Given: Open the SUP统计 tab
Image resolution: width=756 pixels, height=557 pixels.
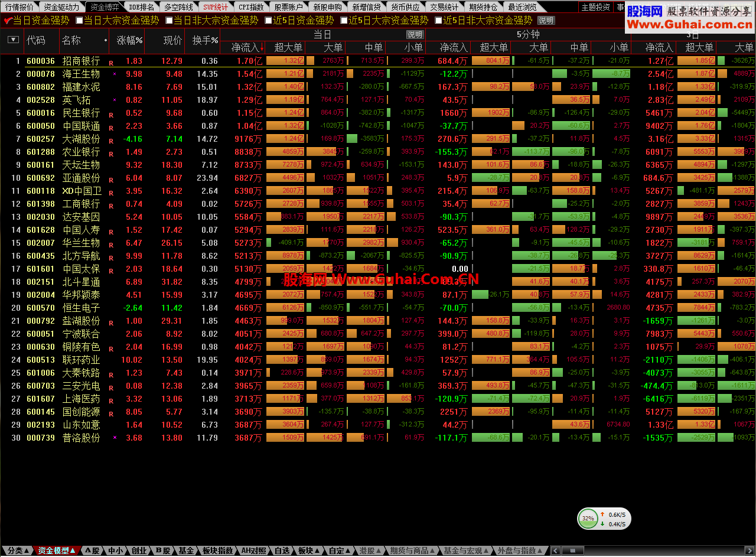Looking at the screenshot, I should tap(216, 7).
